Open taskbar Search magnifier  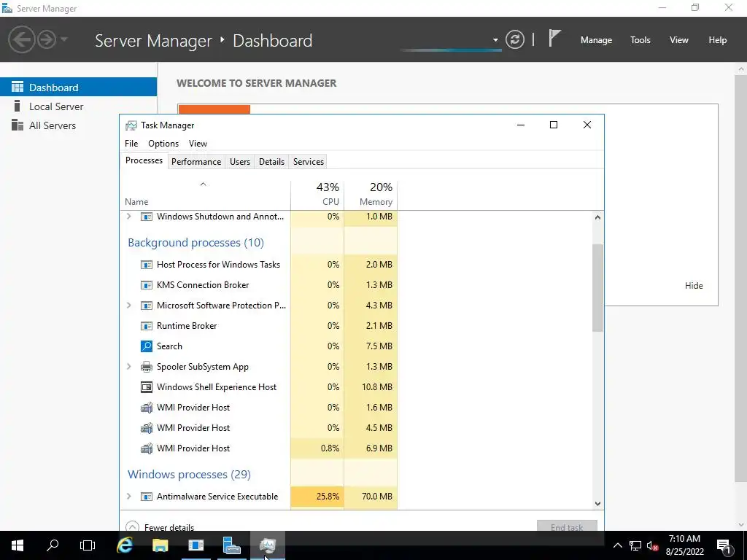tap(53, 545)
